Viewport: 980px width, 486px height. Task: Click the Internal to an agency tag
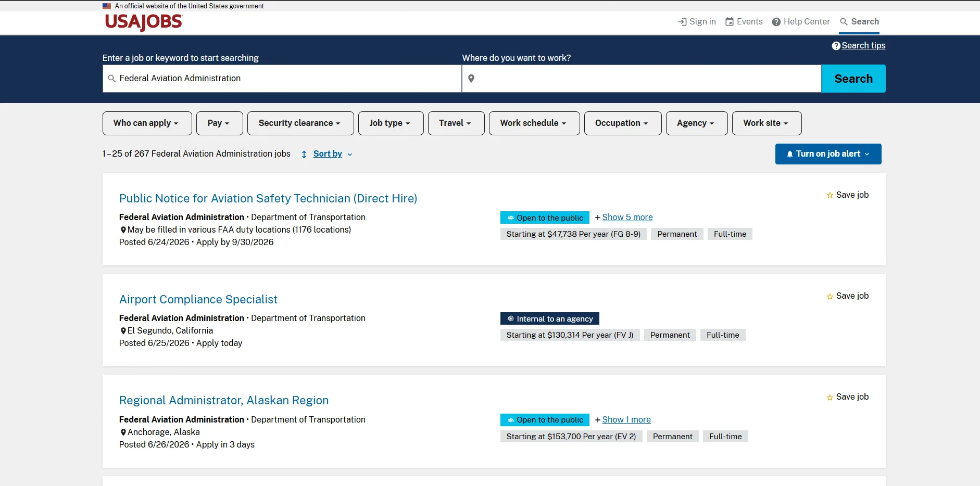point(550,318)
